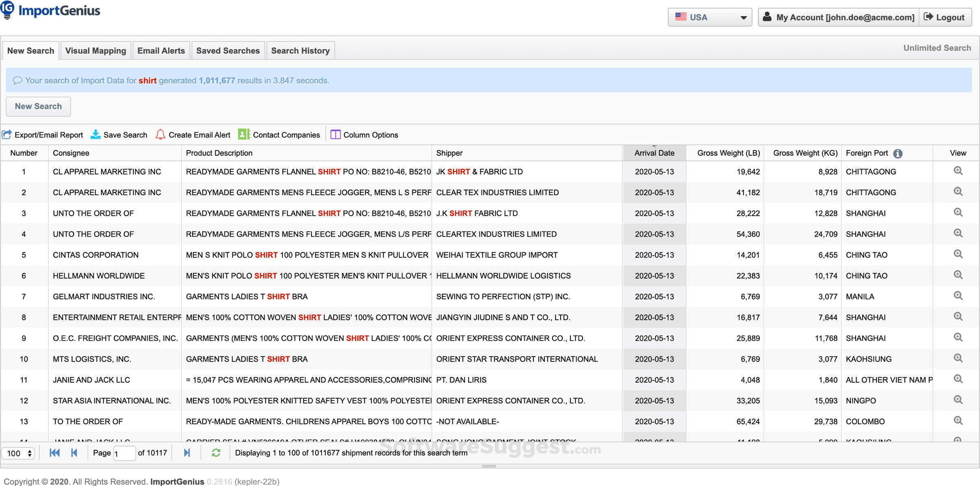Change the 100 rows-per-page selector
The image size is (980, 486).
(x=19, y=453)
